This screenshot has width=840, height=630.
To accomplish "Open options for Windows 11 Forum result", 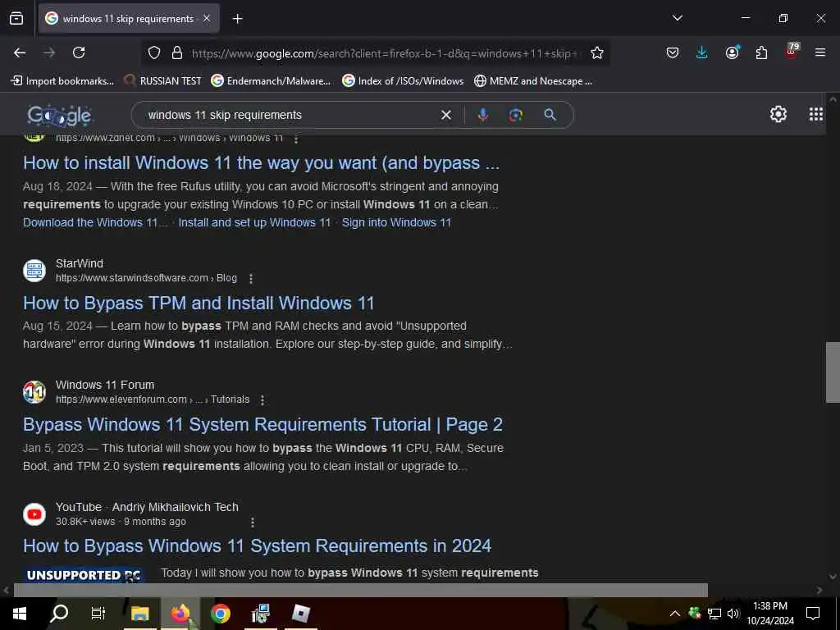I will coord(262,400).
